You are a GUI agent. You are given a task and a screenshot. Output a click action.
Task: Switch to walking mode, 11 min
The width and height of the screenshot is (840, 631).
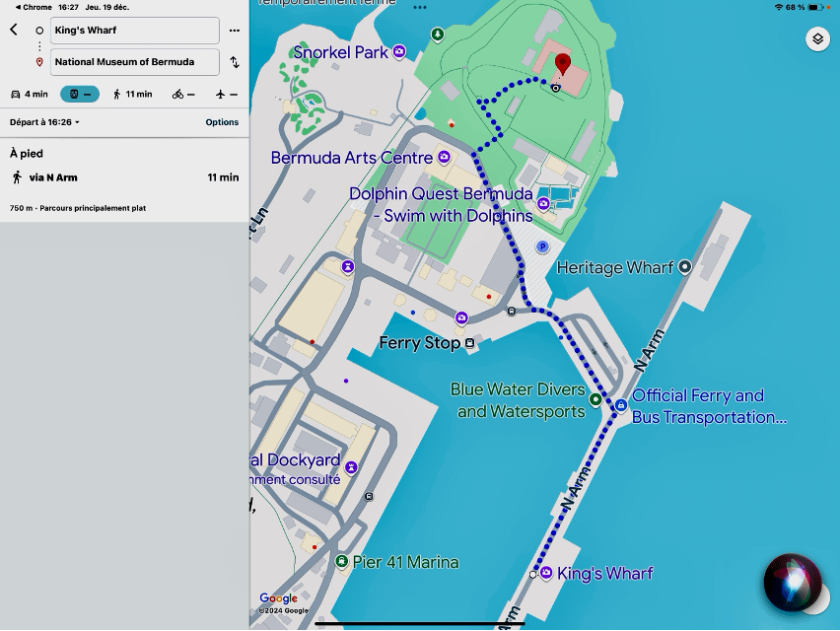[x=132, y=94]
